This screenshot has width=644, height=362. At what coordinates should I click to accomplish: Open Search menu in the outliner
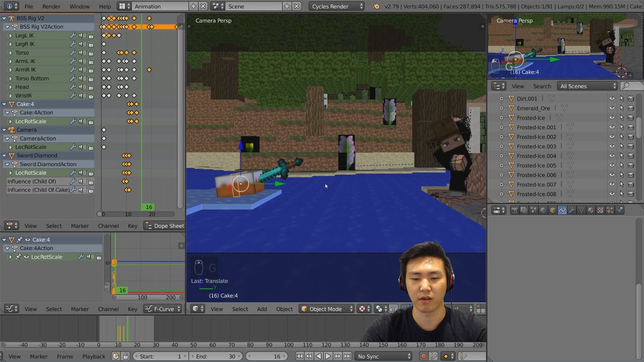point(542,86)
